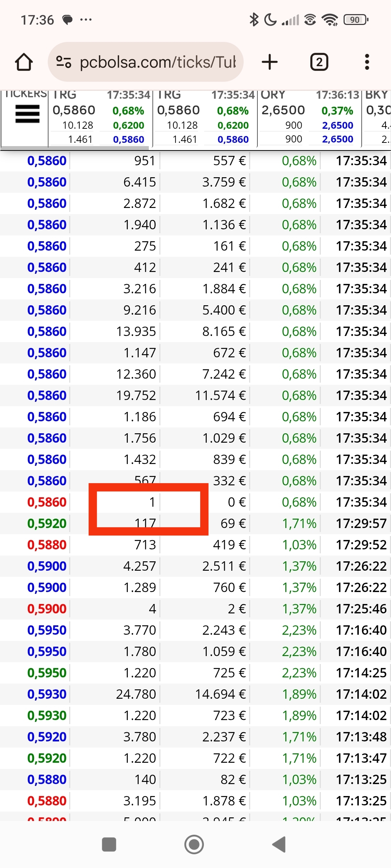The width and height of the screenshot is (391, 868).
Task: Click the amount 1.682 €
Action: [224, 203]
